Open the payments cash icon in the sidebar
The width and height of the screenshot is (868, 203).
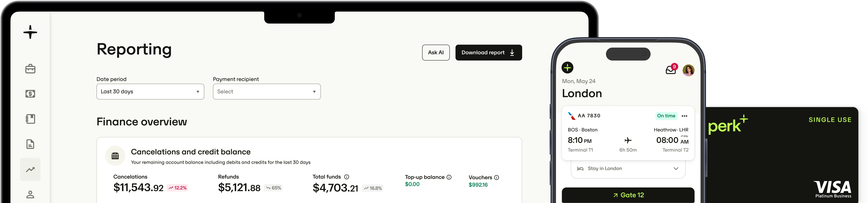click(30, 94)
